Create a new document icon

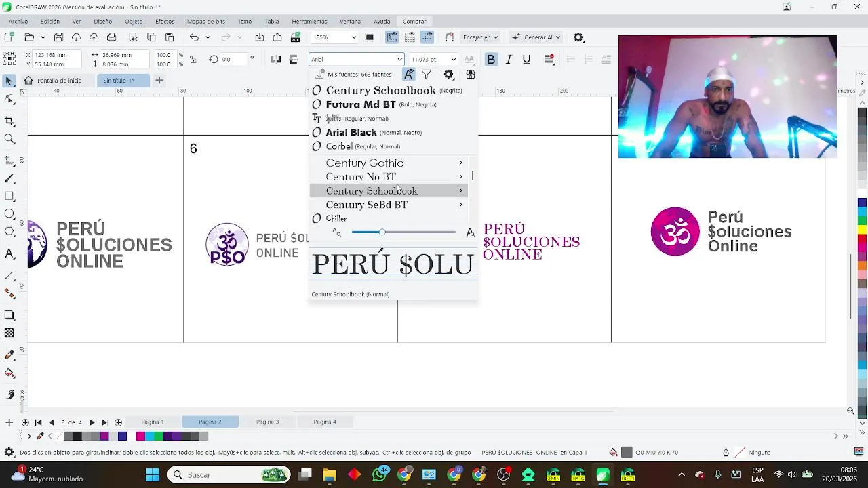10,37
